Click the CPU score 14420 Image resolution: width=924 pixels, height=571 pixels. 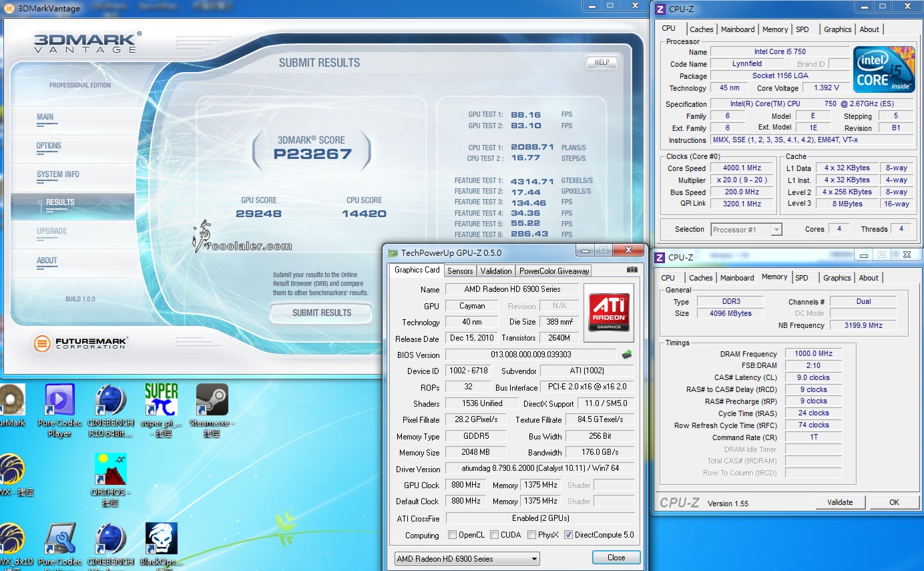point(364,214)
